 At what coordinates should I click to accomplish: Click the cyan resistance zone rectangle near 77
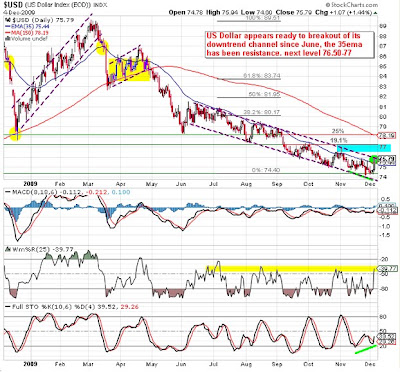pyautogui.click(x=364, y=148)
